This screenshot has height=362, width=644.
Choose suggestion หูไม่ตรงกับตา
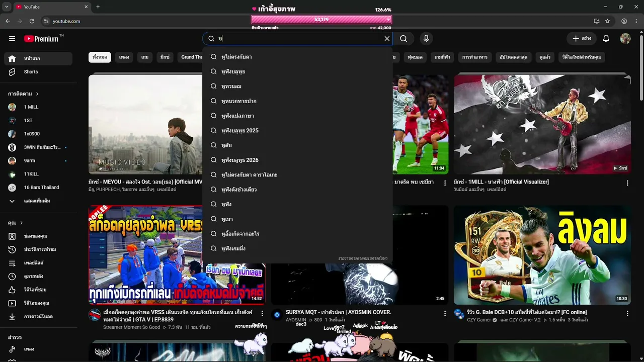click(297, 57)
